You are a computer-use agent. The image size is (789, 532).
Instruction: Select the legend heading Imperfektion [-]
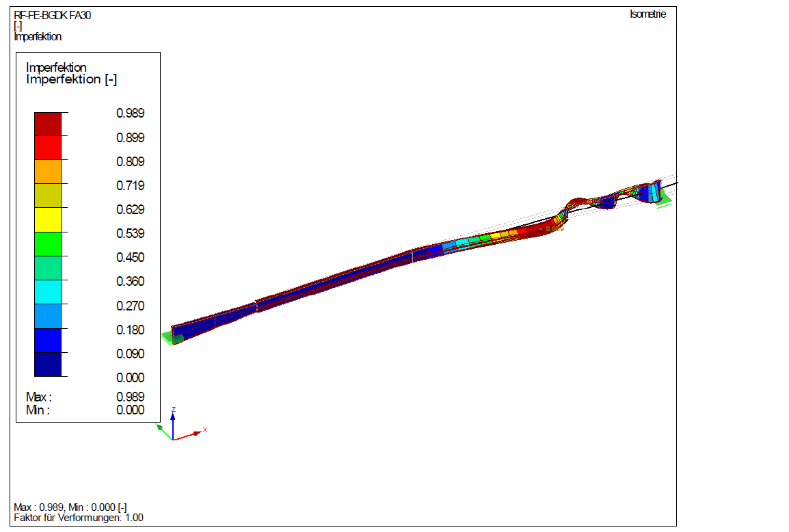[71, 79]
